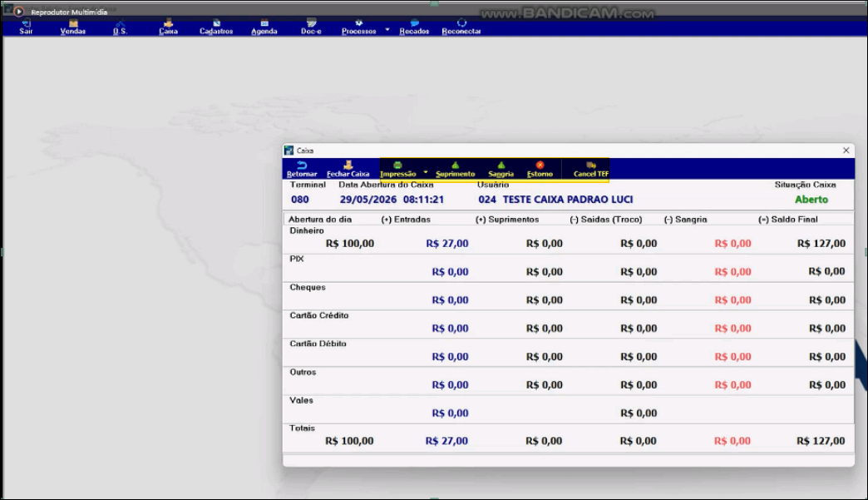
Task: Open the Doc-e toolbar item
Action: 311,27
